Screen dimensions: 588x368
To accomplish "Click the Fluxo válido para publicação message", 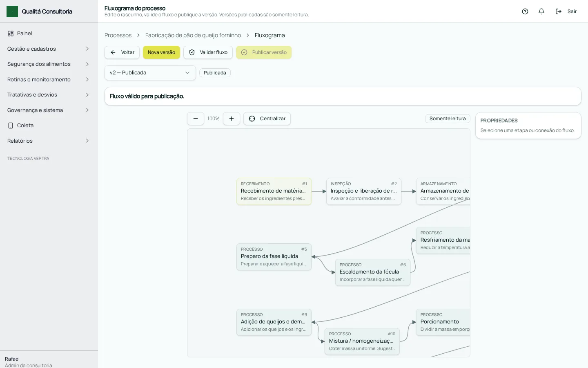I will pos(147,96).
